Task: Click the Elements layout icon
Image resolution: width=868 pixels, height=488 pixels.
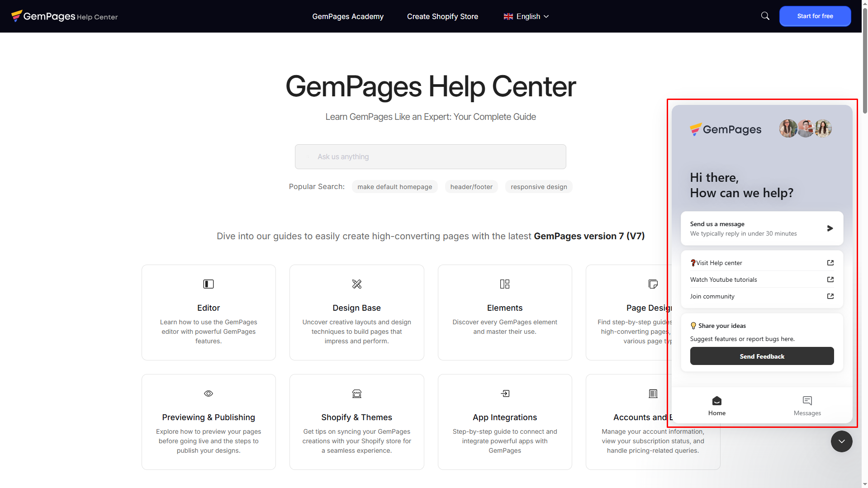Action: point(505,284)
